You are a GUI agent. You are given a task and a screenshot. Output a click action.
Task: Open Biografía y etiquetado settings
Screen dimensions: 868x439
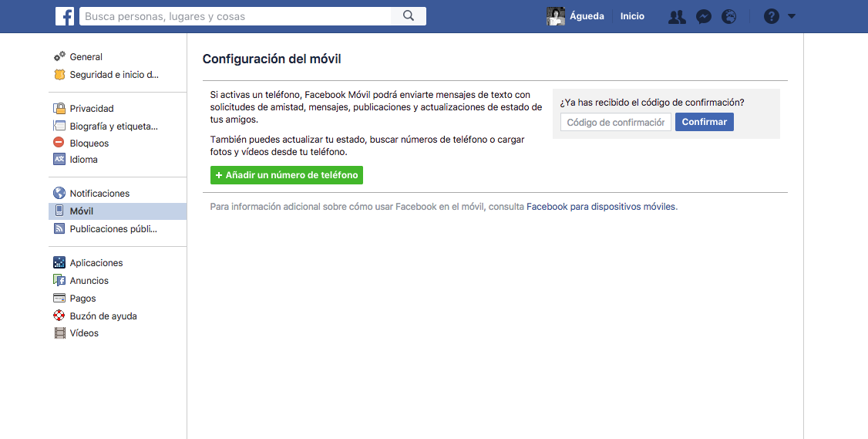(113, 127)
